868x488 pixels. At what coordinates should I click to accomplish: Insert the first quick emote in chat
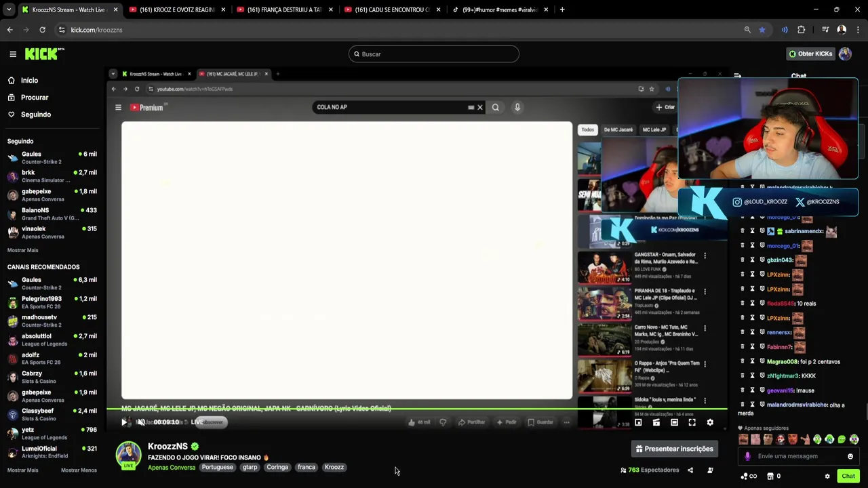coord(743,439)
